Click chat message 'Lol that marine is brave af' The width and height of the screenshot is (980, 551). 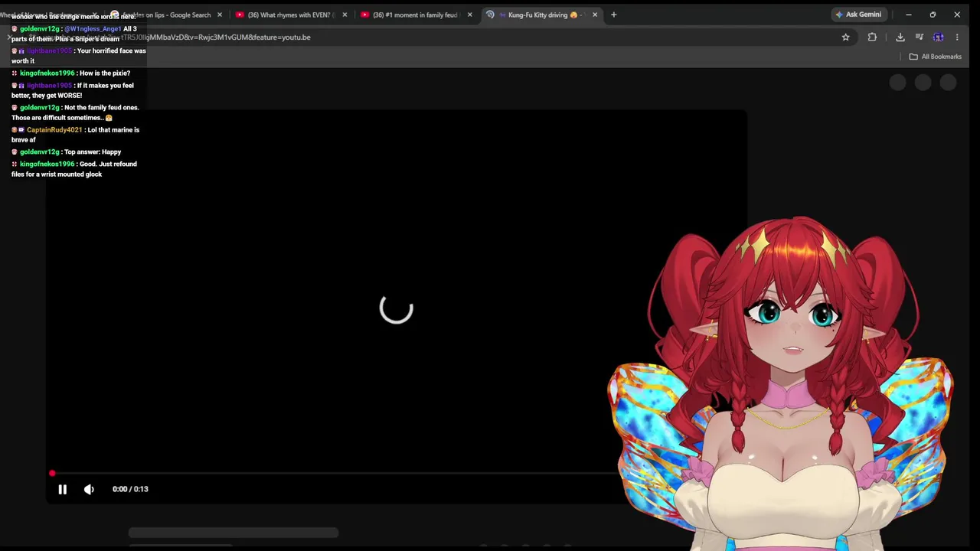pos(75,135)
